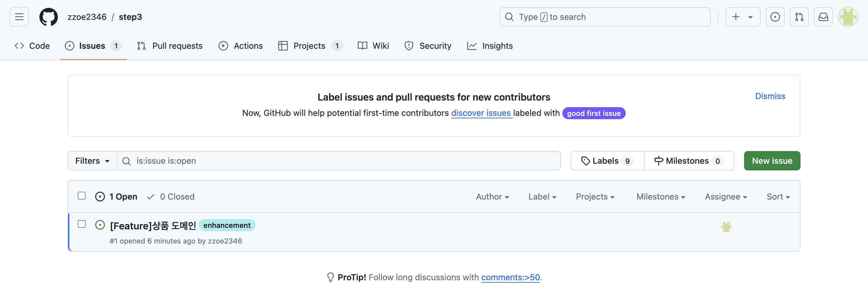Click the GitHub Octocat logo
The height and width of the screenshot is (301, 868).
click(x=49, y=17)
